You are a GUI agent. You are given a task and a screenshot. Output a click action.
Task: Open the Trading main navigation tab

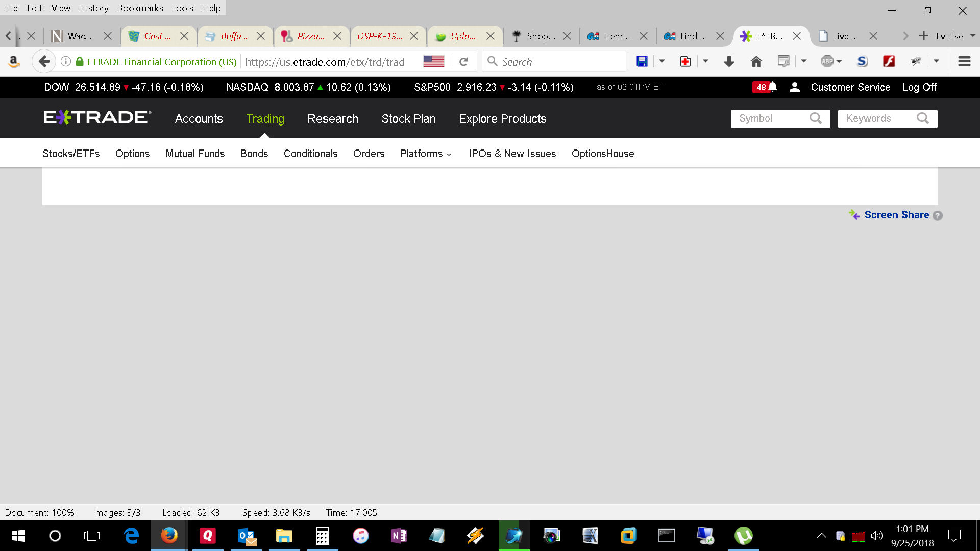[x=265, y=119]
